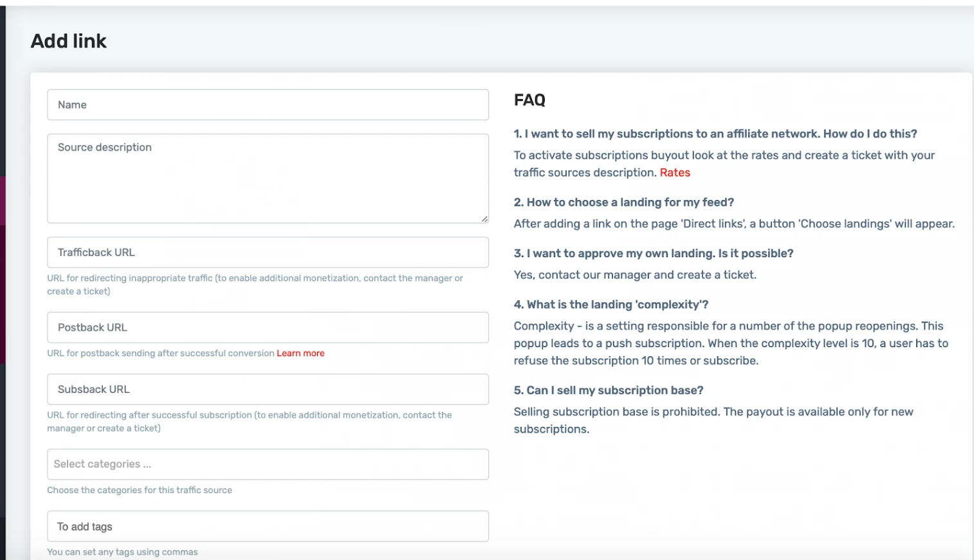Image resolution: width=974 pixels, height=560 pixels.
Task: Click the Name input field
Action: [x=268, y=105]
